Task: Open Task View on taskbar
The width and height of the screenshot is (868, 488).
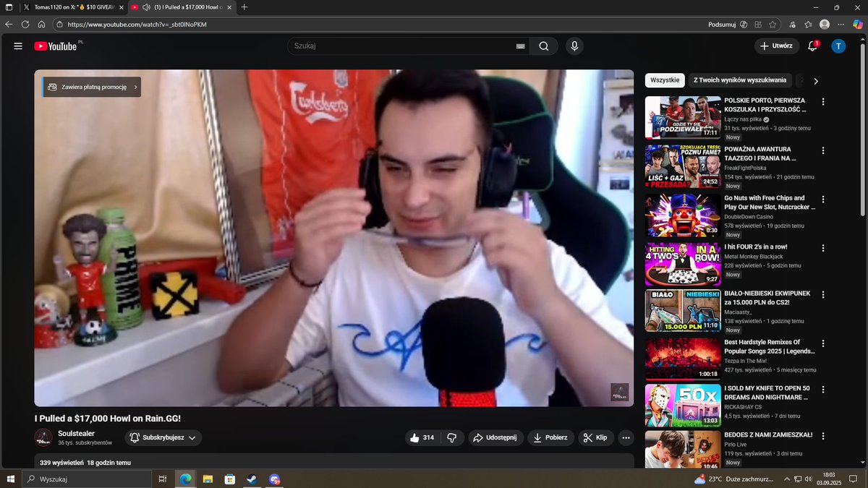Action: (163, 479)
